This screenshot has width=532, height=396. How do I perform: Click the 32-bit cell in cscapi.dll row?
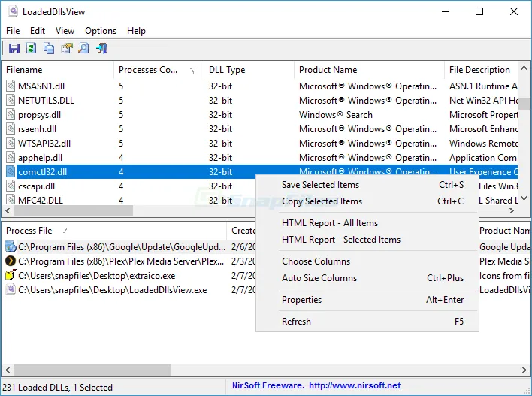(220, 186)
